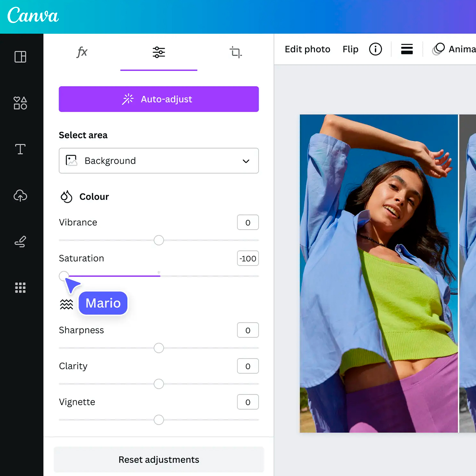The height and width of the screenshot is (476, 476).
Task: Click the Vignette label text
Action: 77,402
